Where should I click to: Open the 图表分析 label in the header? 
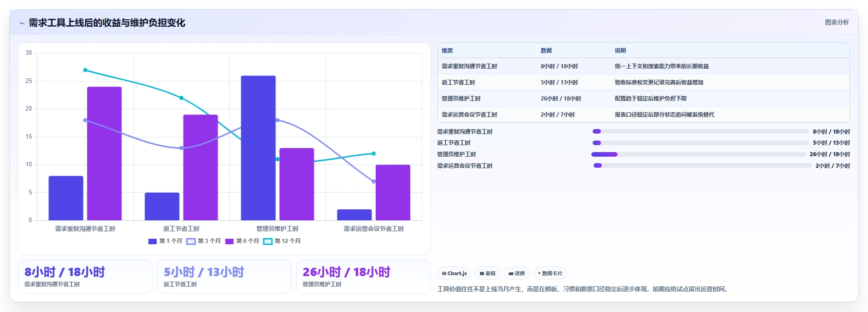pos(837,22)
